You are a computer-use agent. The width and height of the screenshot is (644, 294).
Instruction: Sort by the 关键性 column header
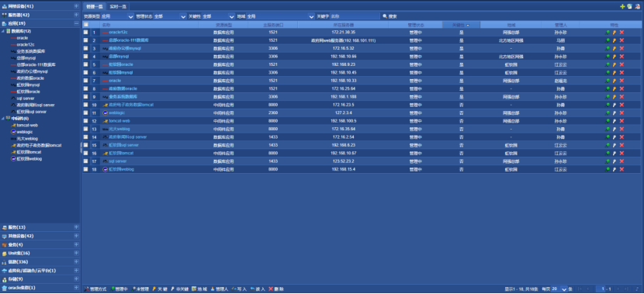[x=461, y=25]
